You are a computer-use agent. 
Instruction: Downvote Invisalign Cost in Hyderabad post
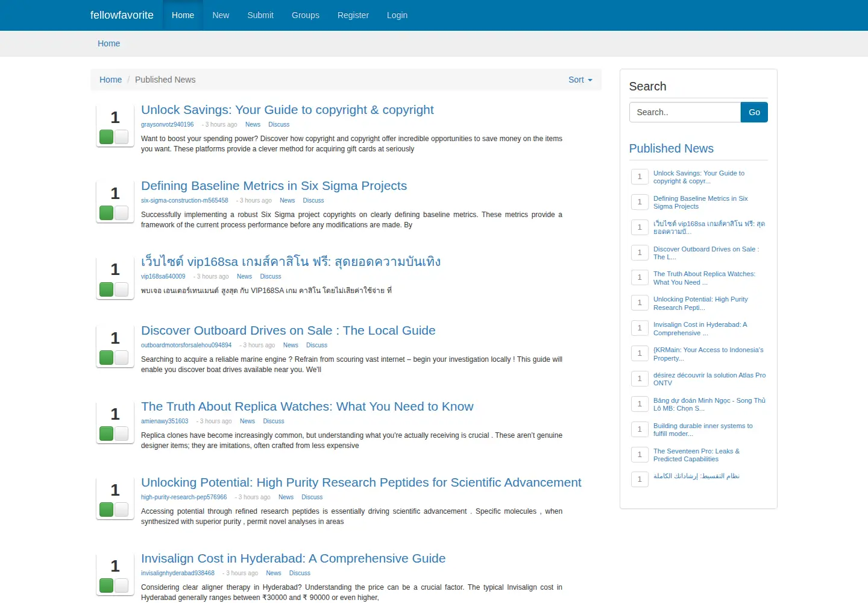(x=121, y=586)
